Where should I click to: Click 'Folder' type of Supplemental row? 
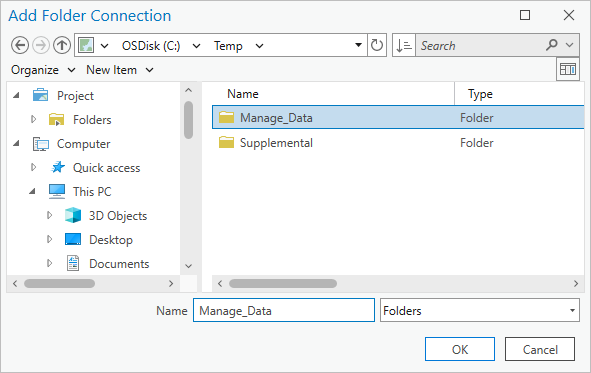click(476, 143)
